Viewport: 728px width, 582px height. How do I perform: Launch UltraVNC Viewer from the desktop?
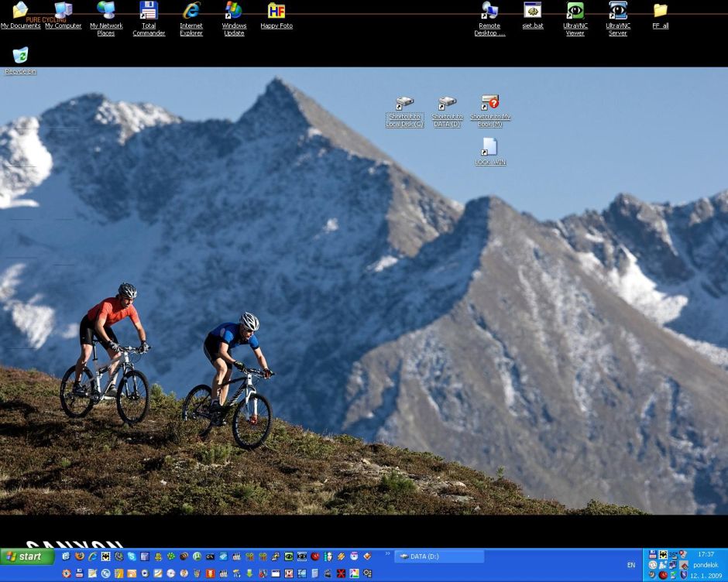pos(575,11)
